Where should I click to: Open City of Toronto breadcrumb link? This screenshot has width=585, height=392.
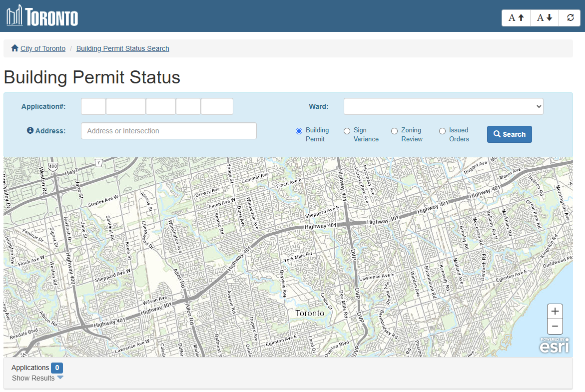[42, 48]
